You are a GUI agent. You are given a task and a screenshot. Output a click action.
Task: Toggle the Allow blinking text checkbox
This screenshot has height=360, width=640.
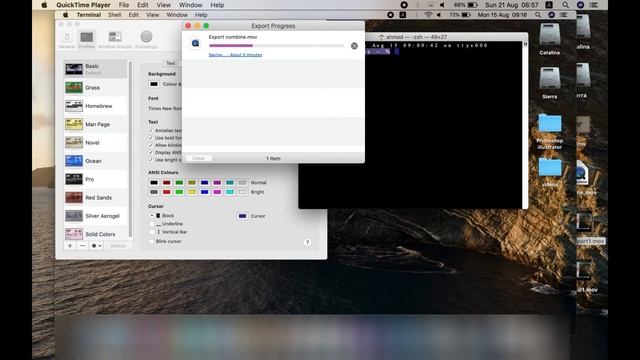pos(151,145)
